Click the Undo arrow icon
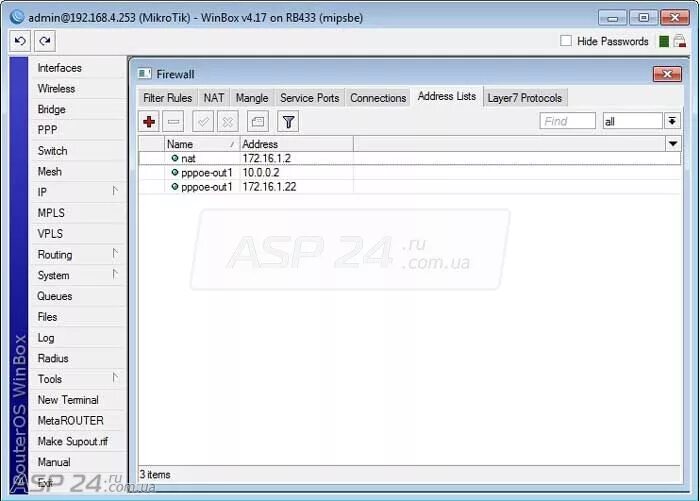 (20, 42)
